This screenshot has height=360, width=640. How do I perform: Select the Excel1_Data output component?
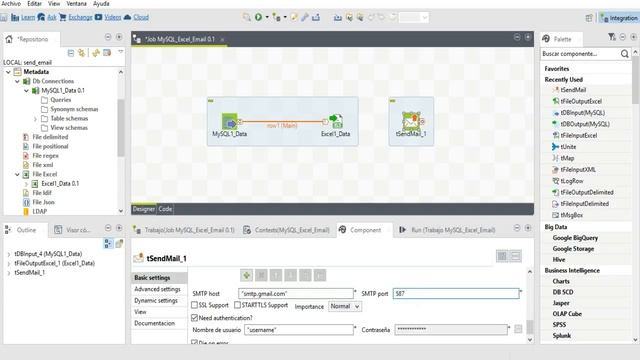(x=336, y=121)
